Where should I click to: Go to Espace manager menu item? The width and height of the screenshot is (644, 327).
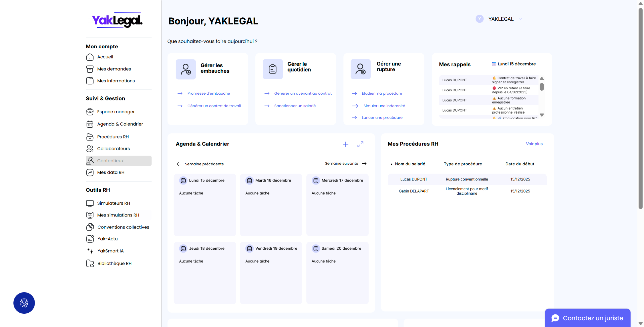click(116, 112)
